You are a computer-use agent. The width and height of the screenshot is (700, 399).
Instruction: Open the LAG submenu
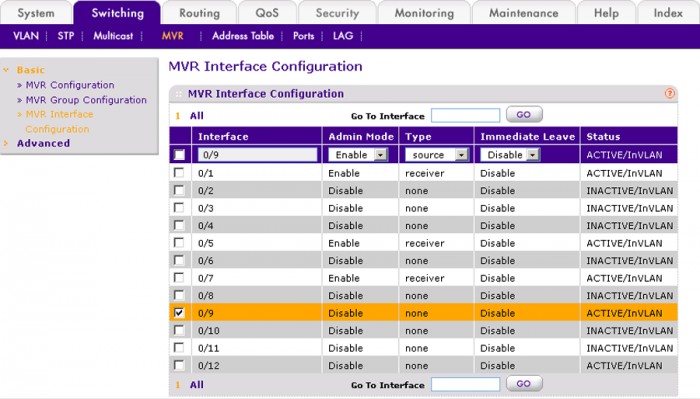[343, 36]
